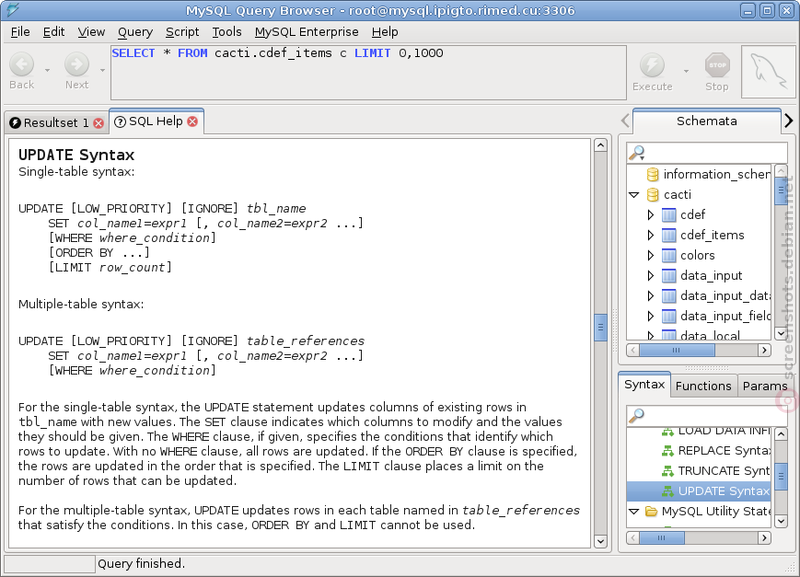The image size is (800, 577).
Task: Open the File menu
Action: 20,32
